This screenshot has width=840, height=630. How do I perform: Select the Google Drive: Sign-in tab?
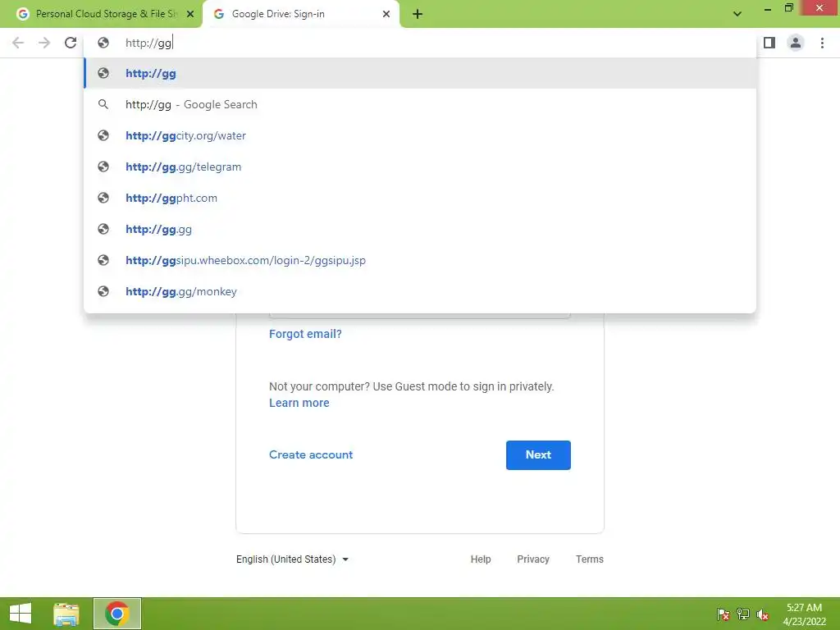coord(300,15)
